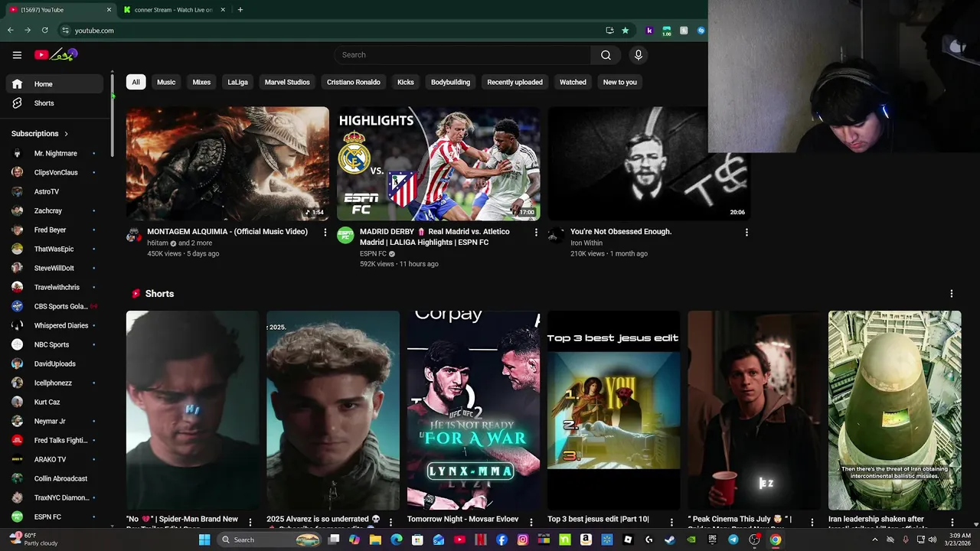Open the weather widget showing 60°F
This screenshot has width=980, height=551.
[x=34, y=540]
